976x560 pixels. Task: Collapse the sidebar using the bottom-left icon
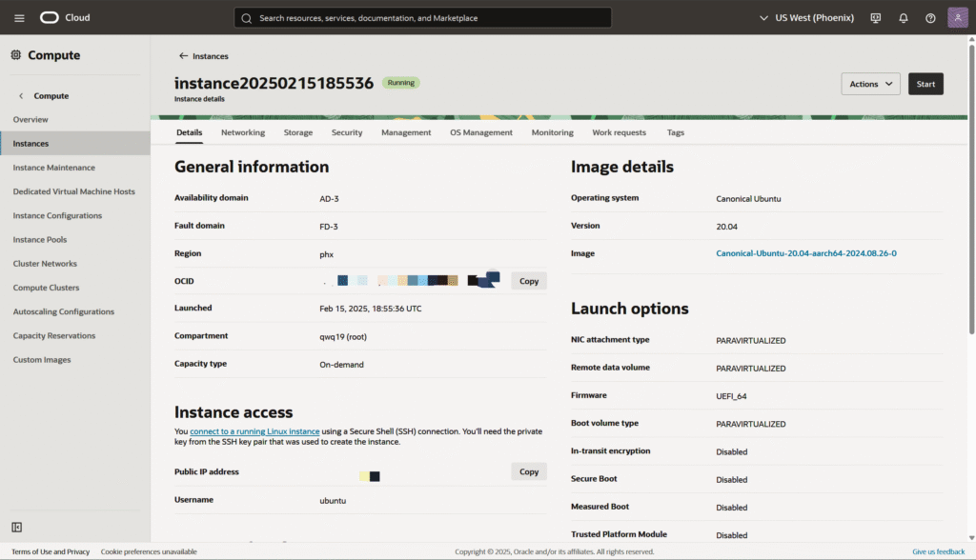click(17, 527)
